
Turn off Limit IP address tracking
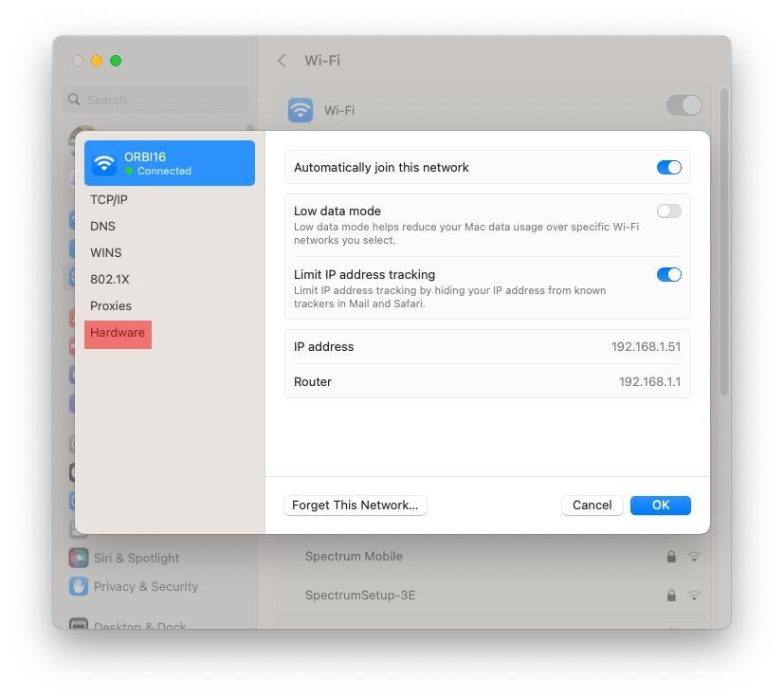point(669,275)
